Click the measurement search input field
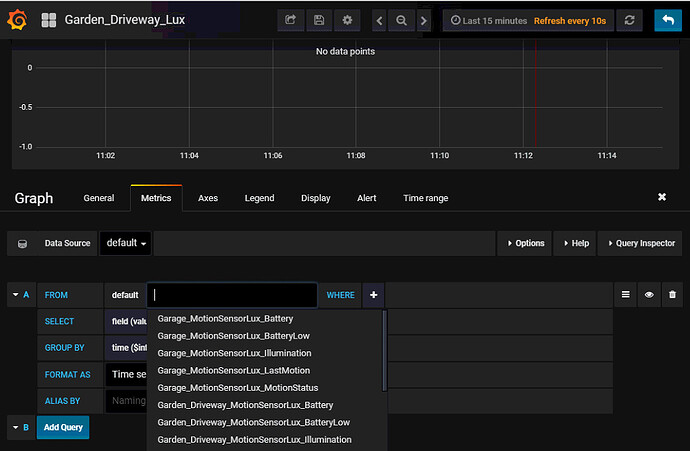Viewport: 690px width, 451px height. [x=232, y=295]
